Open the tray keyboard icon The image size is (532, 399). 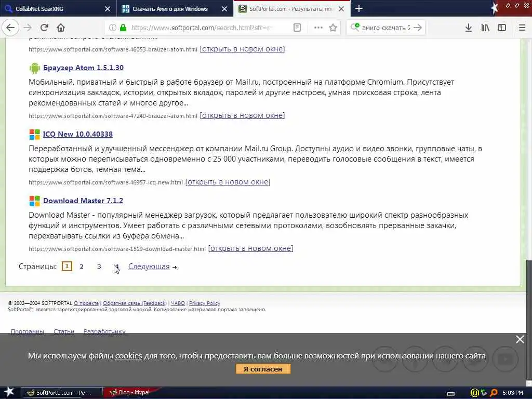[x=451, y=394]
